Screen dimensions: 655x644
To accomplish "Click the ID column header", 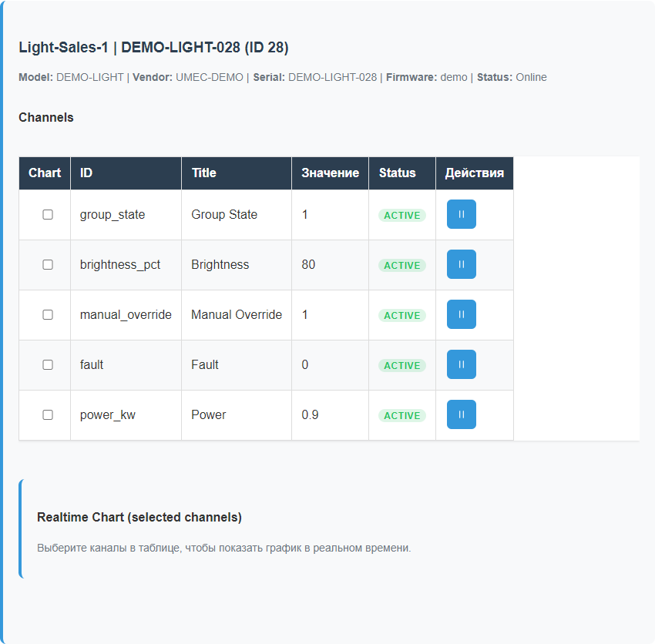I will (86, 173).
